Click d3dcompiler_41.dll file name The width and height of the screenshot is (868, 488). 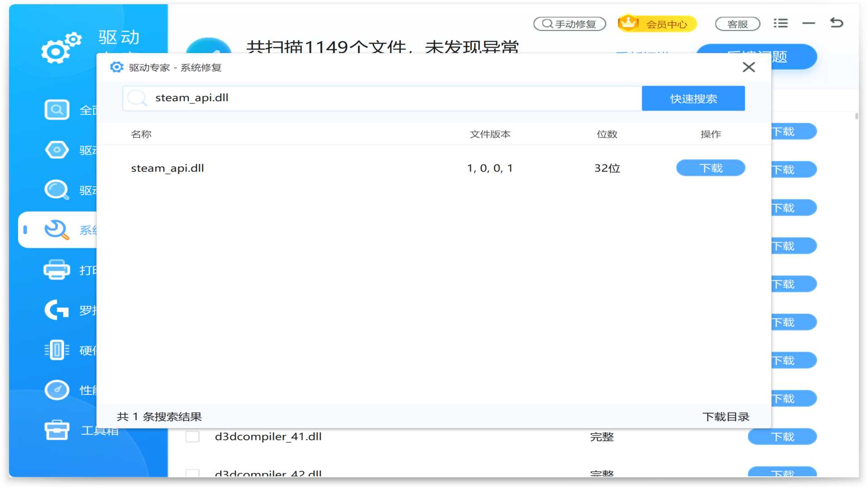(268, 436)
